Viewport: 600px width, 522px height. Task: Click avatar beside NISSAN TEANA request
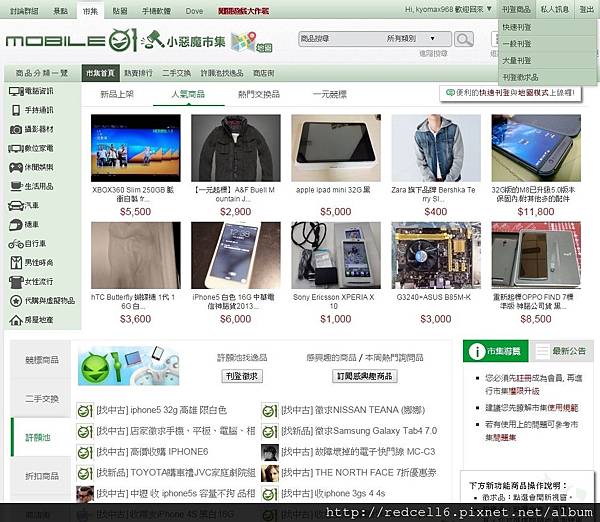tap(269, 410)
